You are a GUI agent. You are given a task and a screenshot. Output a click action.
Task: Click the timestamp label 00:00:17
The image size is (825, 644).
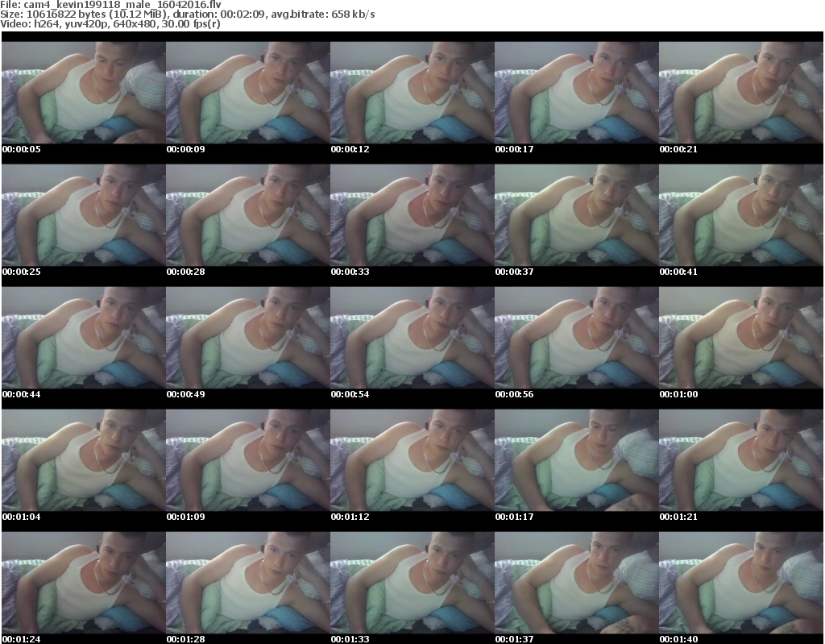coord(514,150)
